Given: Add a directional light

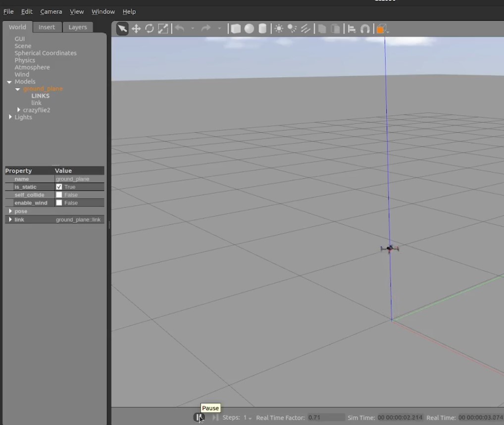Looking at the screenshot, I should 305,29.
